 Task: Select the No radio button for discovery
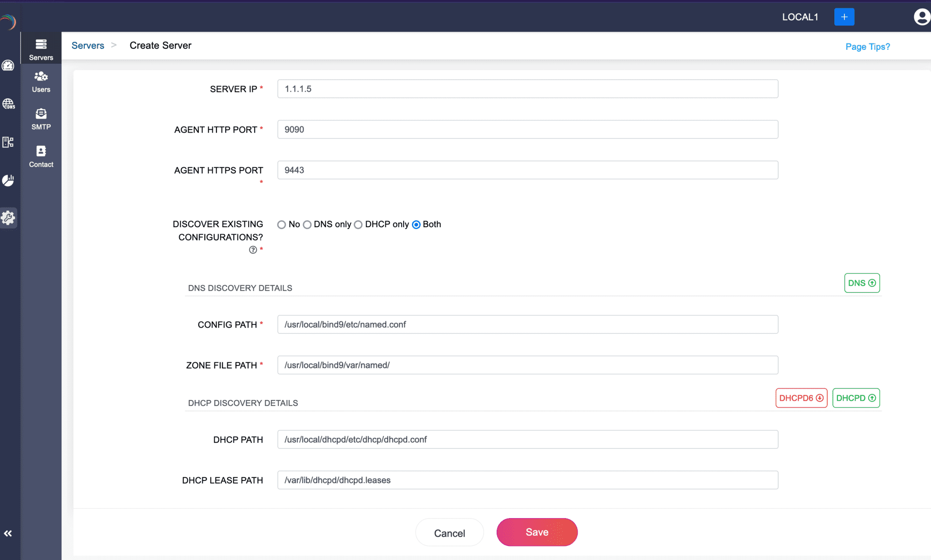(x=282, y=224)
